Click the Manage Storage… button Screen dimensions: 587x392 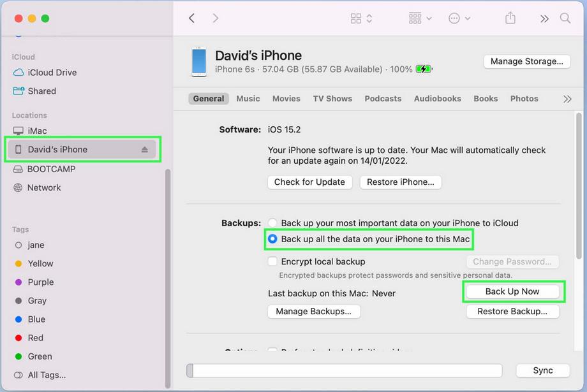tap(527, 61)
